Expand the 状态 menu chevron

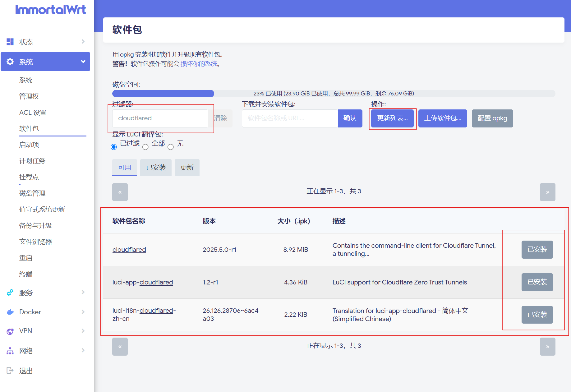tap(83, 41)
